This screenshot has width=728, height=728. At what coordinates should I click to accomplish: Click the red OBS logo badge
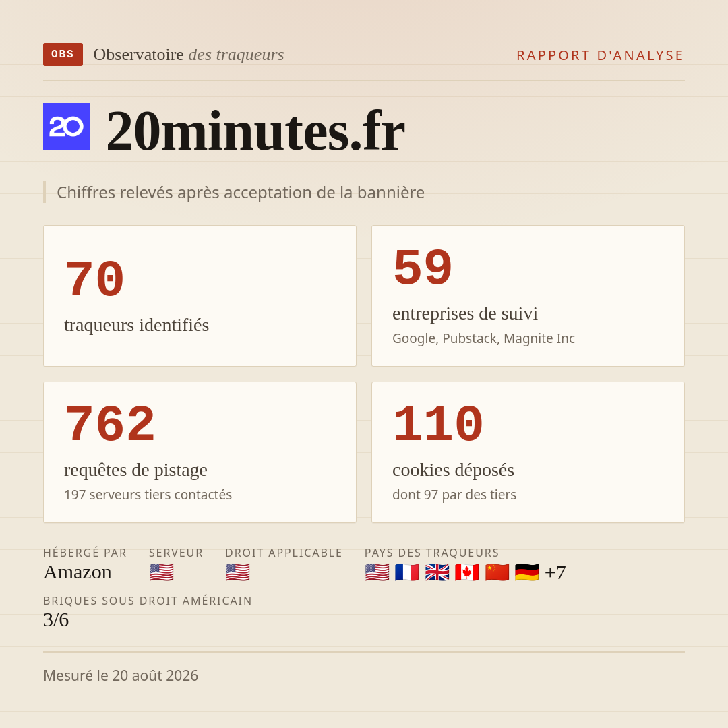(x=63, y=55)
